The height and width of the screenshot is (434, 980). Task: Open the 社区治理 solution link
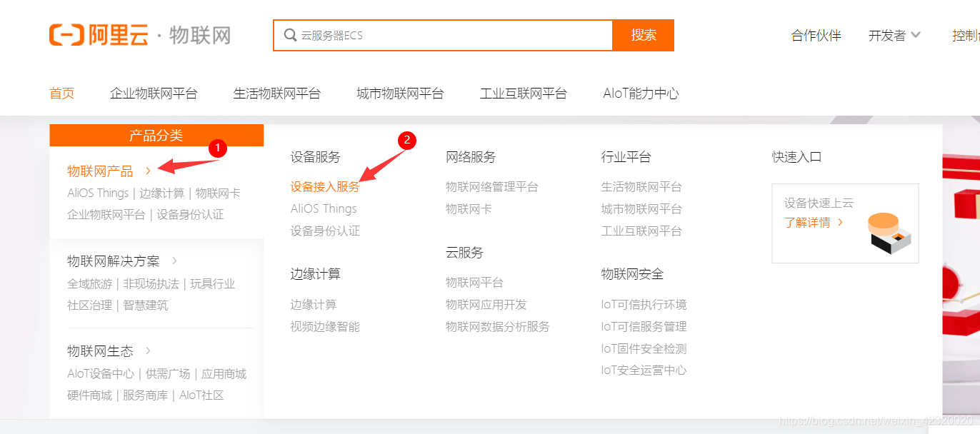(89, 305)
